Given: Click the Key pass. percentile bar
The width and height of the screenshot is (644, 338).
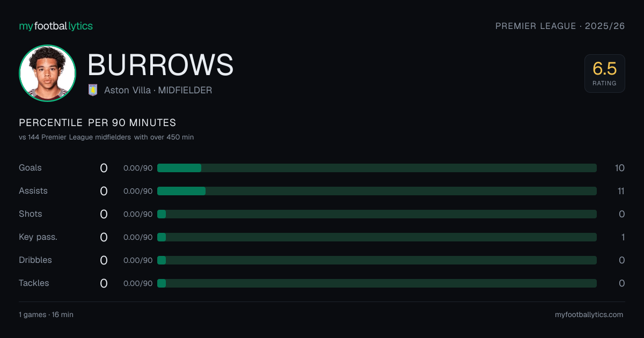Looking at the screenshot, I should tap(377, 237).
